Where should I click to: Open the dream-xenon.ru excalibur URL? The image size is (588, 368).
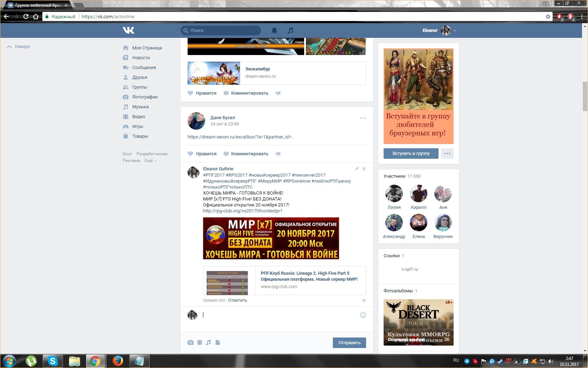pyautogui.click(x=240, y=137)
